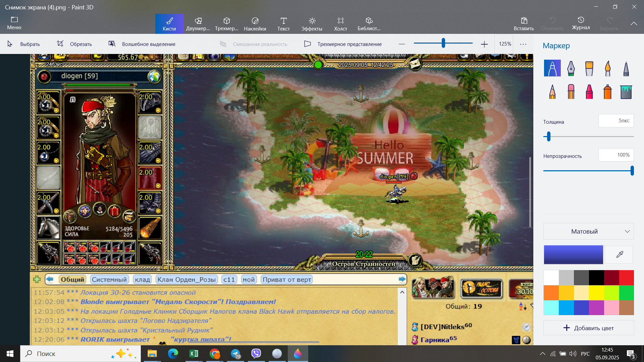Pick the orange color swatch
The image size is (644, 362).
click(551, 293)
